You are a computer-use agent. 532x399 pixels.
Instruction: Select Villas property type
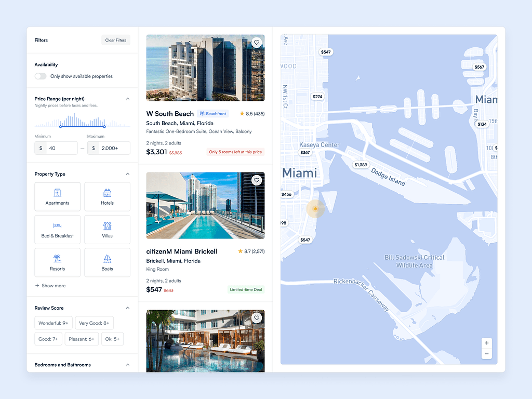point(107,230)
